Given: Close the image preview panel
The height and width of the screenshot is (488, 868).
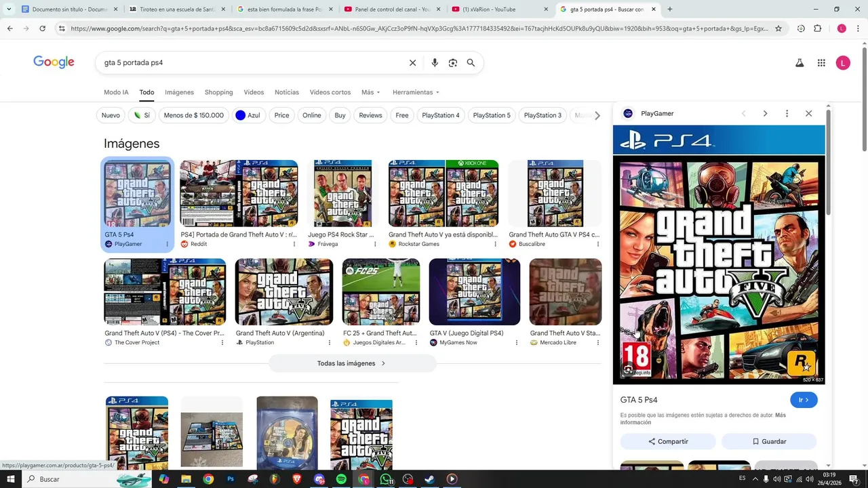Looking at the screenshot, I should click(808, 113).
